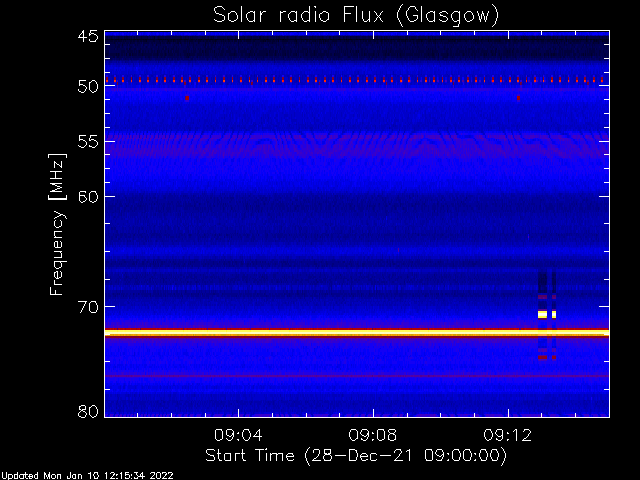Image resolution: width=640 pixels, height=480 pixels.
Task: Click the Frequency [MHz] axis title
Action: 57,224
